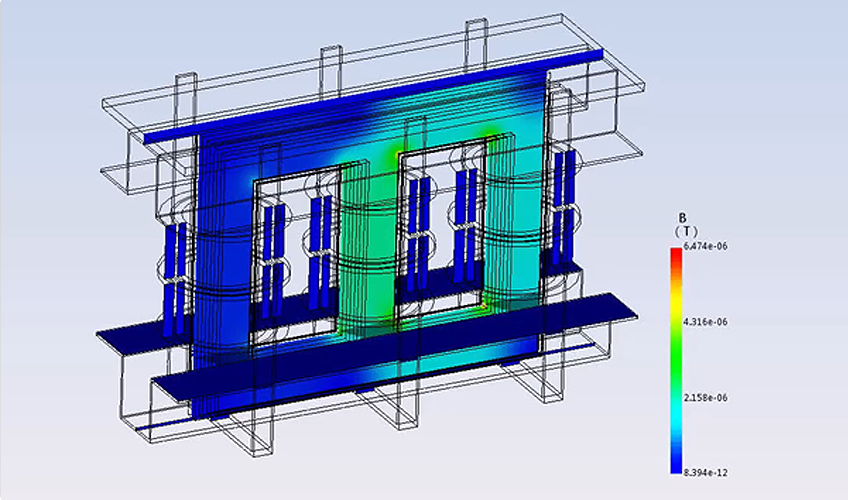Click the (T) unit label
The height and width of the screenshot is (500, 848).
[x=686, y=232]
